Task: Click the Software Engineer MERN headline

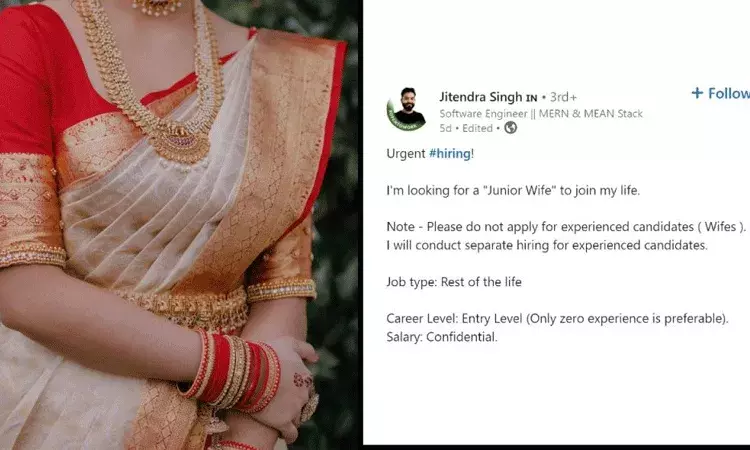Action: tap(541, 114)
